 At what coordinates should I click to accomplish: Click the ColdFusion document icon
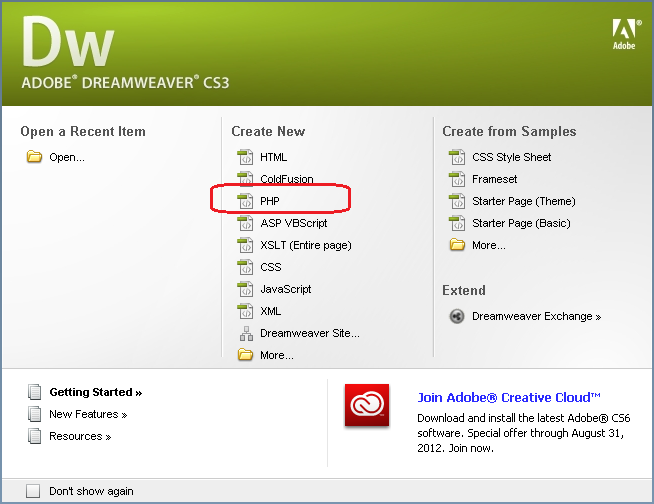pos(245,179)
